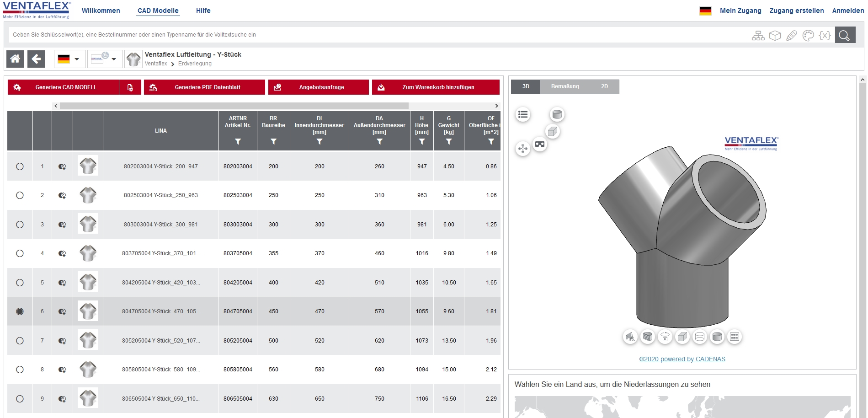Click Zum Warenkorb hinzufügen button
868x418 pixels.
click(436, 87)
